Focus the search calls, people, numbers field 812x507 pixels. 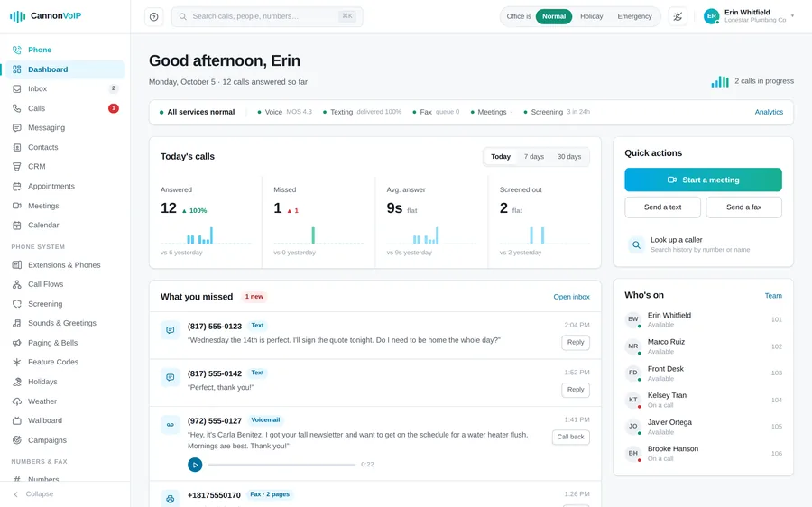[x=267, y=16]
